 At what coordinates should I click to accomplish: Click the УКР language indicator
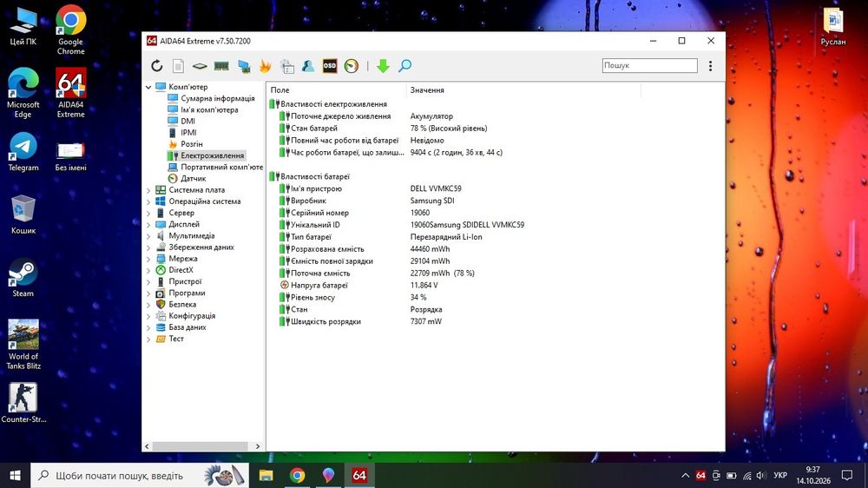[780, 475]
